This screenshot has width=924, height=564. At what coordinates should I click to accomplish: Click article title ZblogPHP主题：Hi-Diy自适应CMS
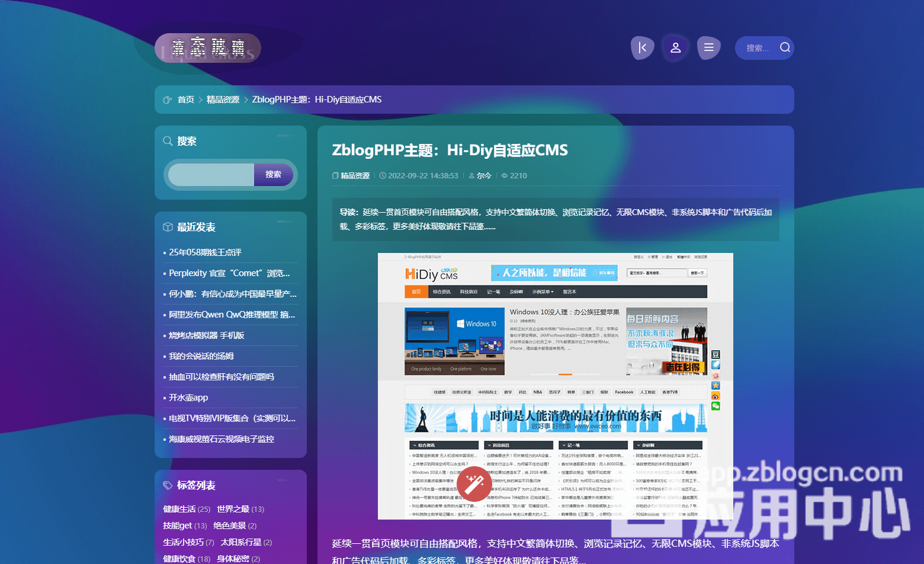coord(450,150)
